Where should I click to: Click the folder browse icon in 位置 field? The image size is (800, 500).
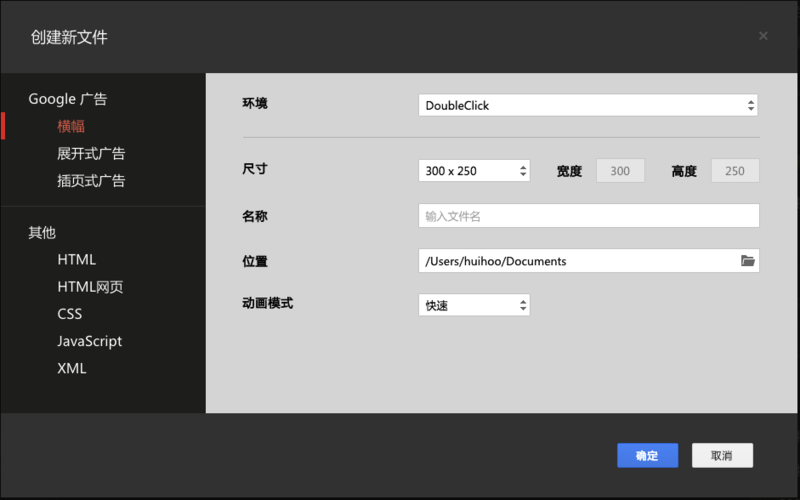(747, 261)
